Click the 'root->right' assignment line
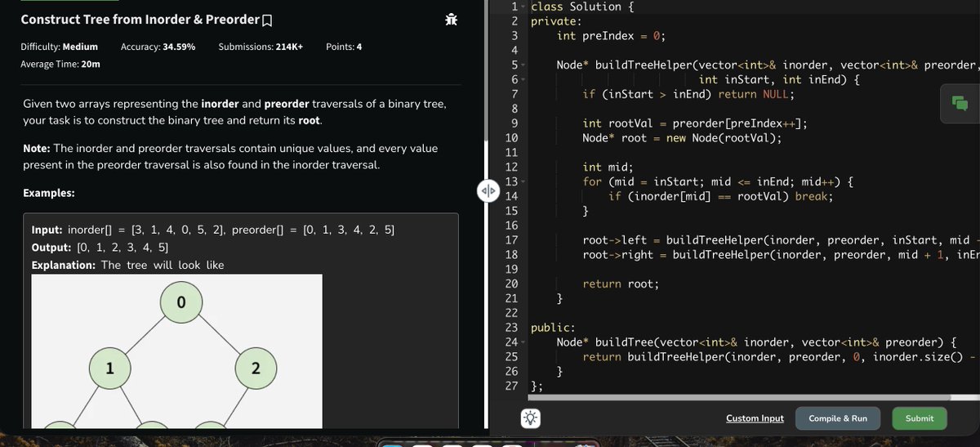The height and width of the screenshot is (447, 980). 781,255
